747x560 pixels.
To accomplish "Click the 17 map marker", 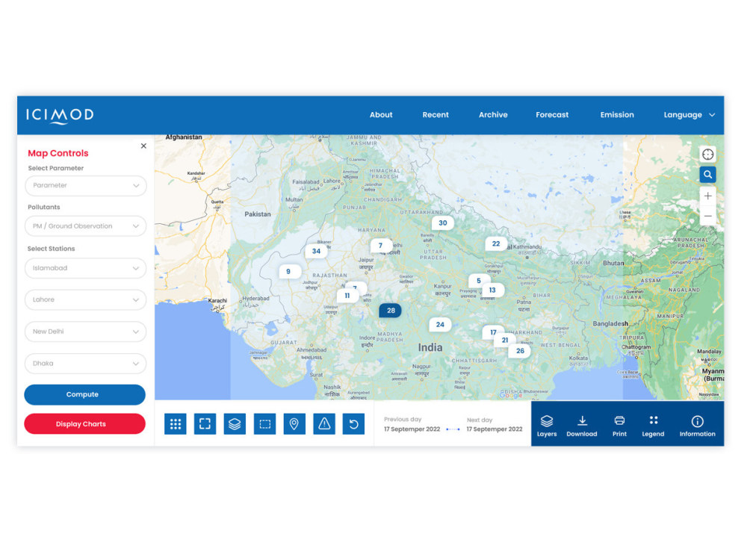I will pos(493,332).
